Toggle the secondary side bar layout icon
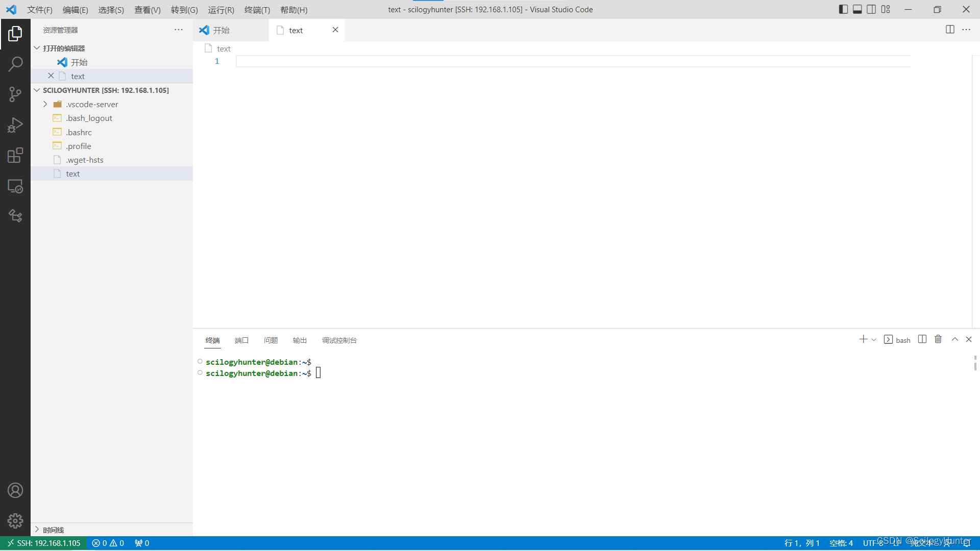The width and height of the screenshot is (980, 551). 871,9
